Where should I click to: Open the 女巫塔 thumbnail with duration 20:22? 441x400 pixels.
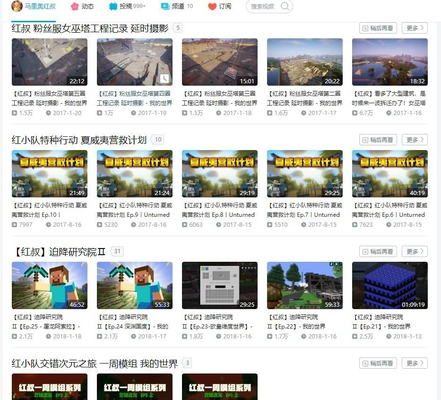click(x=305, y=62)
